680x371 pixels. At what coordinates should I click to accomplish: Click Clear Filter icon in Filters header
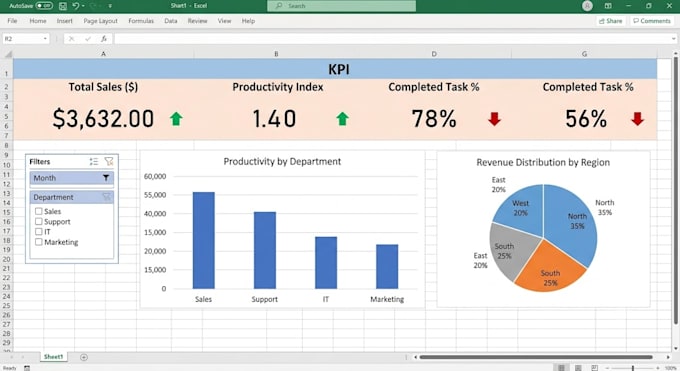click(x=109, y=161)
